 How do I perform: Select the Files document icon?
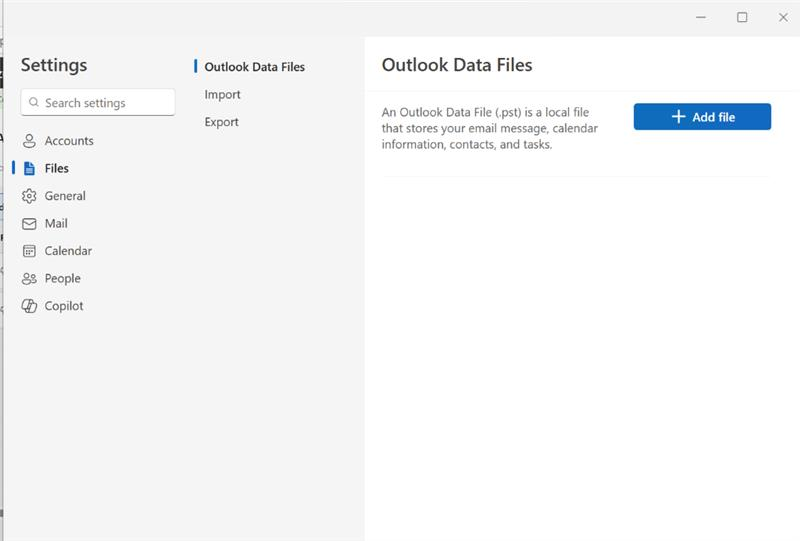(29, 169)
